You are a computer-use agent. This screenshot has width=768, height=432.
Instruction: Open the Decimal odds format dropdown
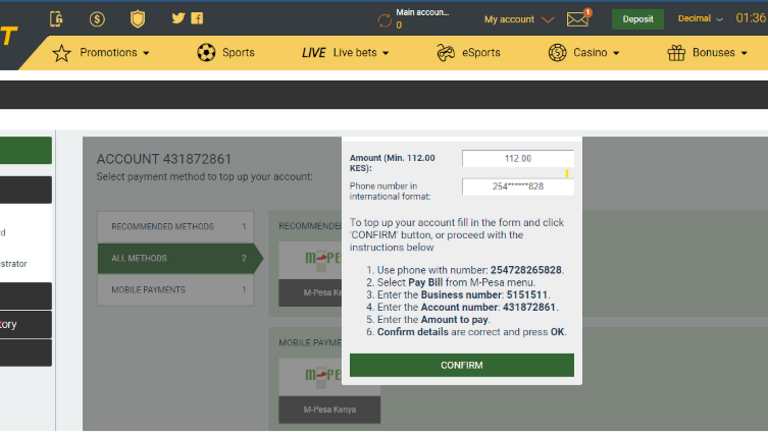point(700,19)
